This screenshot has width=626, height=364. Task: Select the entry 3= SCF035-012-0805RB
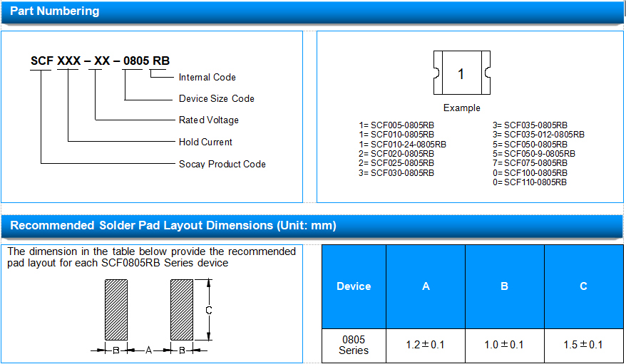pos(538,135)
